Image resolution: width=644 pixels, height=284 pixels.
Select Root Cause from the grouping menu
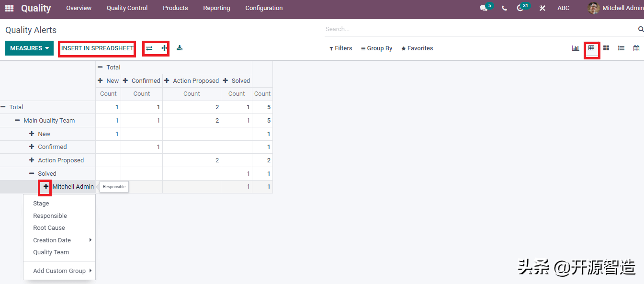tap(49, 228)
